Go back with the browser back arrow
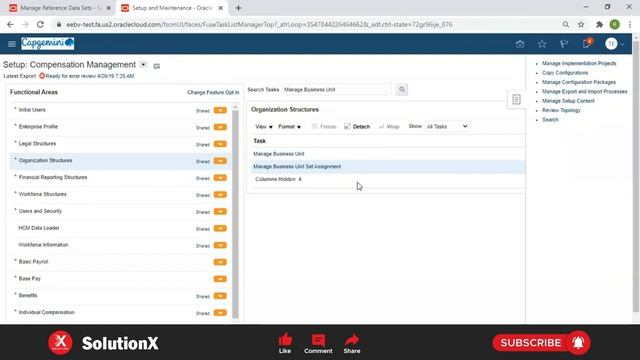Viewport: 640px width, 360px height. tap(10, 24)
